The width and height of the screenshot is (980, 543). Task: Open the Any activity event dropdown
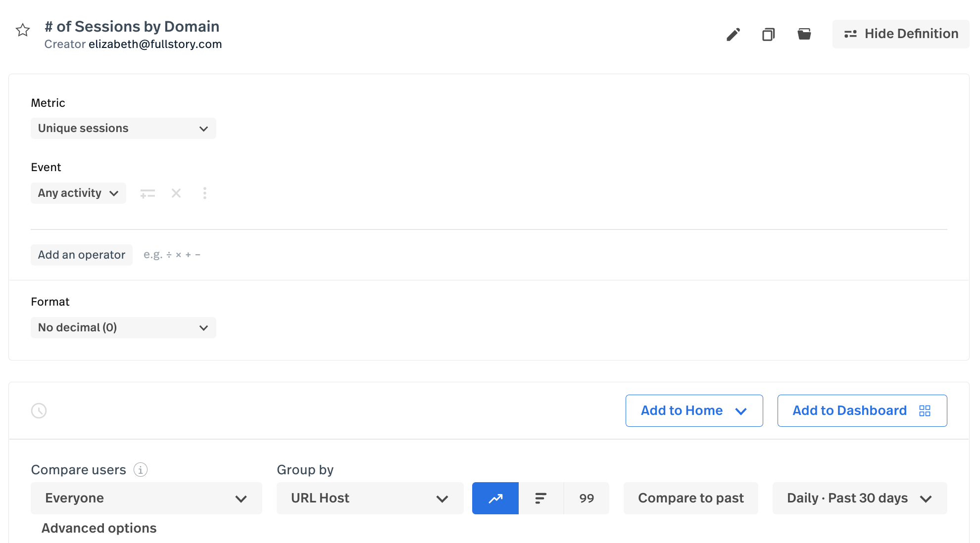[x=78, y=193]
